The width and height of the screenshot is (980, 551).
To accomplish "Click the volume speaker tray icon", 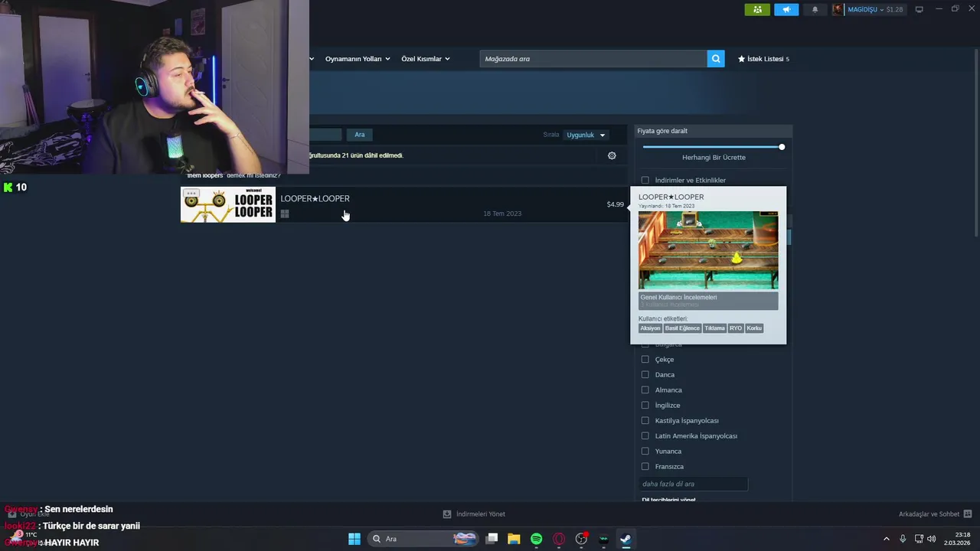I will pos(932,539).
